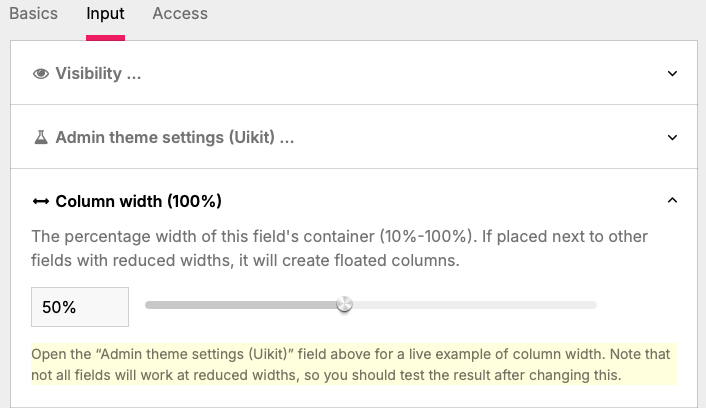Click the column width slider handle
The width and height of the screenshot is (706, 408).
click(344, 304)
